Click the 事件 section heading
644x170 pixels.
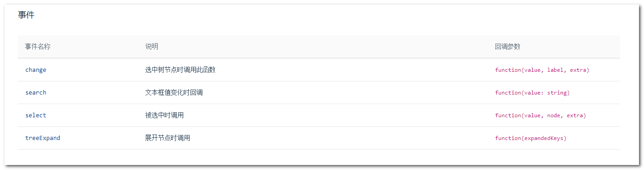coord(26,15)
